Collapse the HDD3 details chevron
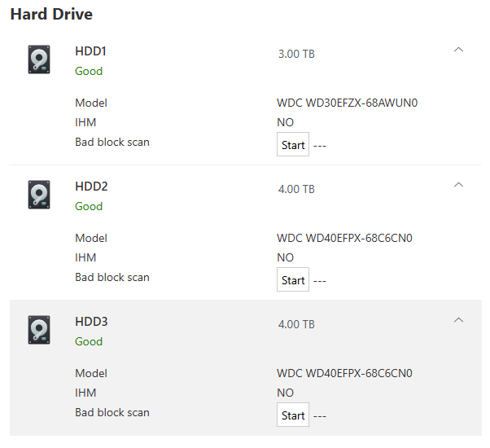The height and width of the screenshot is (448, 490). coord(458,321)
